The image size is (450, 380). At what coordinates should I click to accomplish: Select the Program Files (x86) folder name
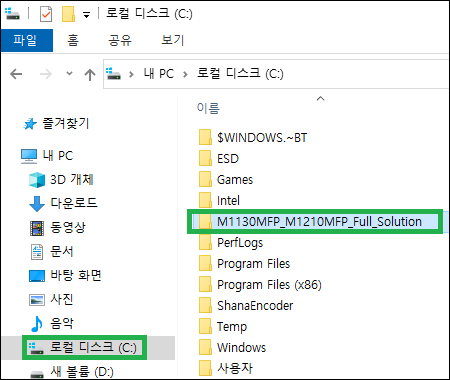pyautogui.click(x=269, y=285)
